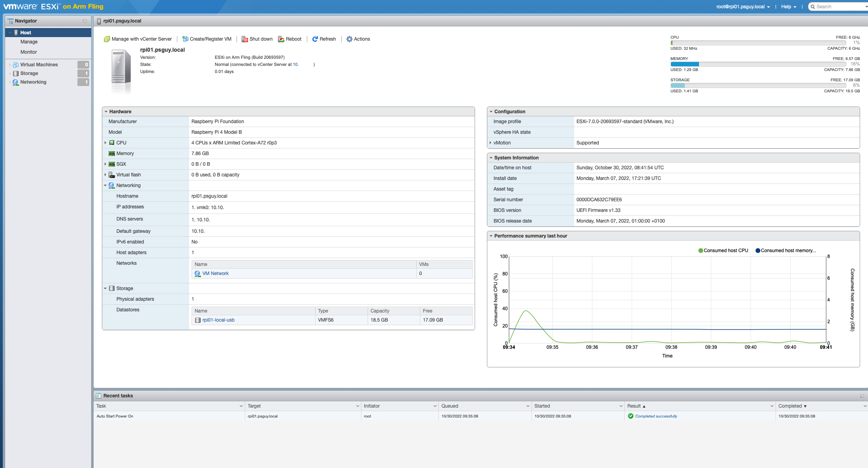Open the rpi01-local-usb datastore link

[x=218, y=320]
